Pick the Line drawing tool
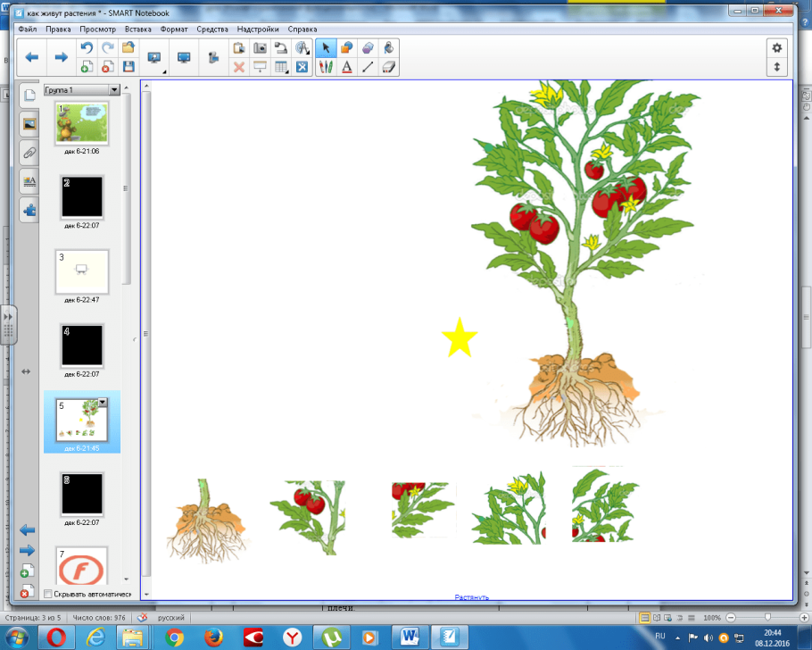Screen dimensions: 812x650 (x=367, y=67)
